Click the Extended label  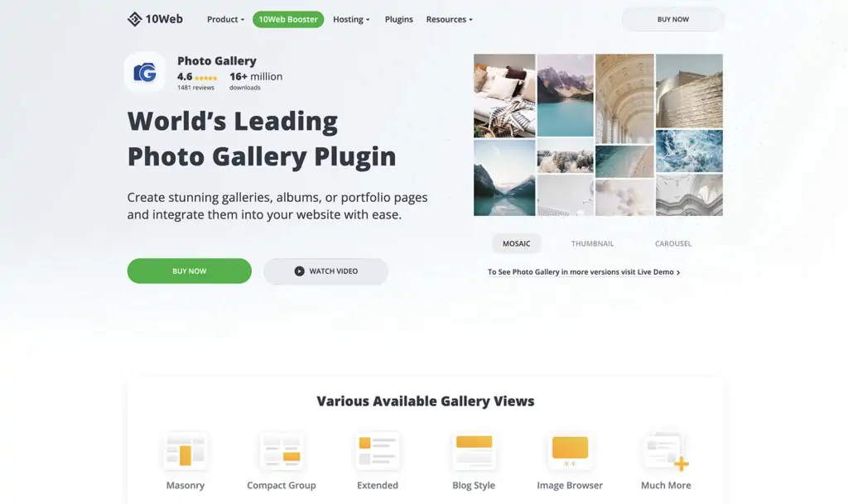378,485
